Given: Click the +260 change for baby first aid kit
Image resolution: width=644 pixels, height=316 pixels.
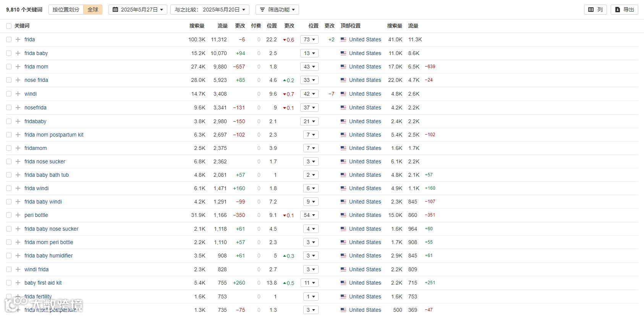Looking at the screenshot, I should click(239, 283).
